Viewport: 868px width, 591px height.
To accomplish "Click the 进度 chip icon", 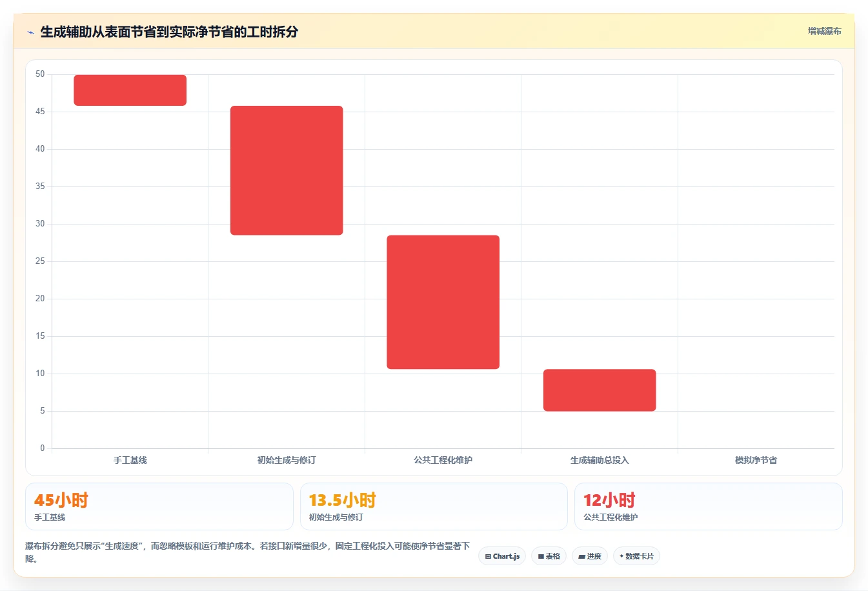I will (581, 556).
